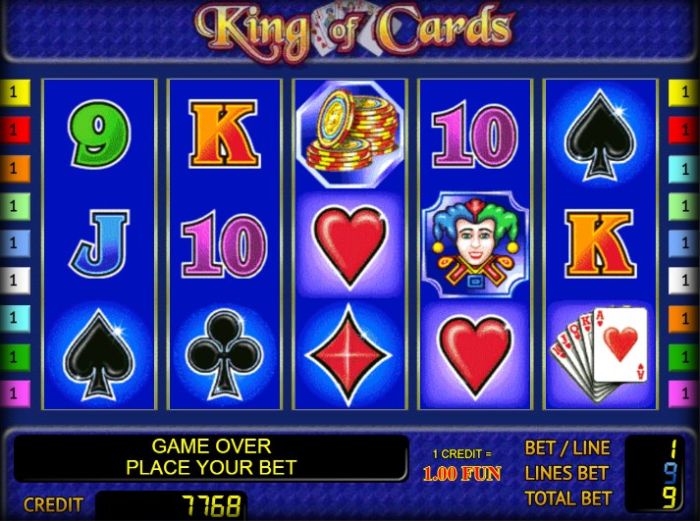Click the Lines Bet label
The image size is (700, 521).
566,473
